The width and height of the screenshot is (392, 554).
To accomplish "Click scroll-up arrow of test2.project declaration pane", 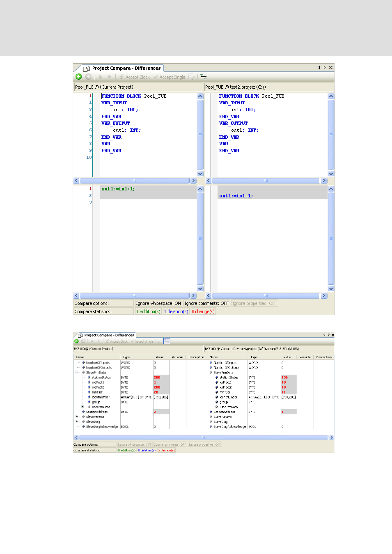I will click(331, 96).
